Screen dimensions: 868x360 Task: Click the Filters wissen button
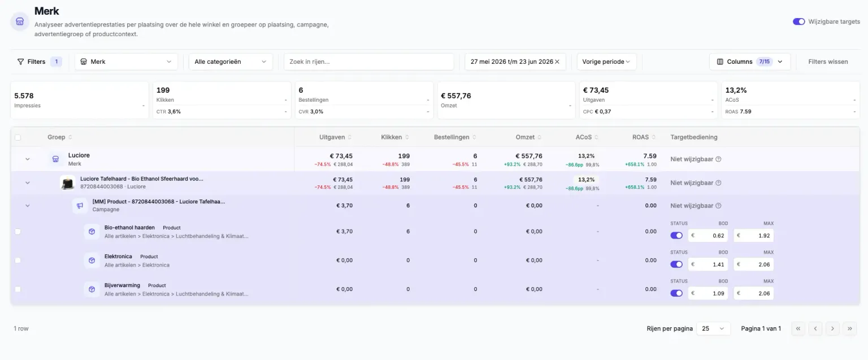click(x=828, y=62)
